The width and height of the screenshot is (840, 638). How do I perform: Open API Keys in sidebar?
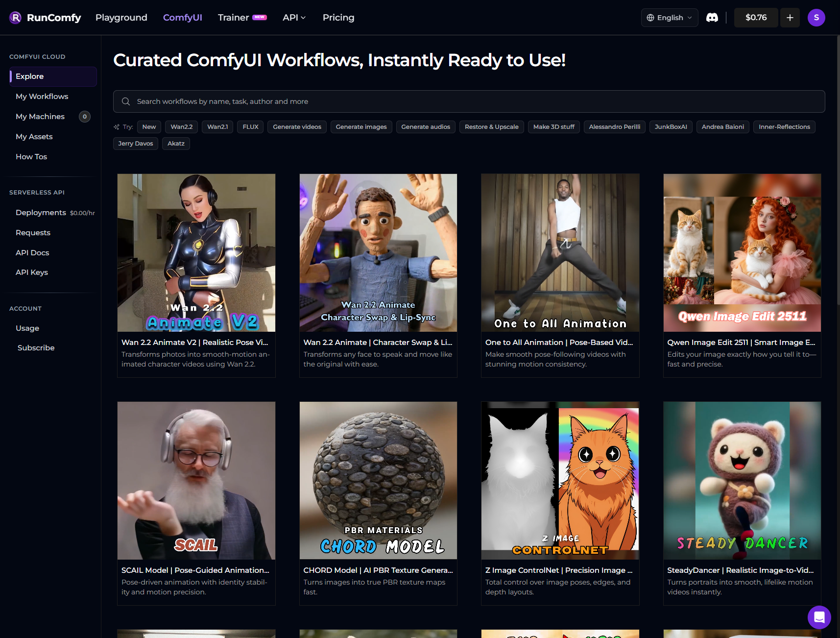click(x=32, y=272)
